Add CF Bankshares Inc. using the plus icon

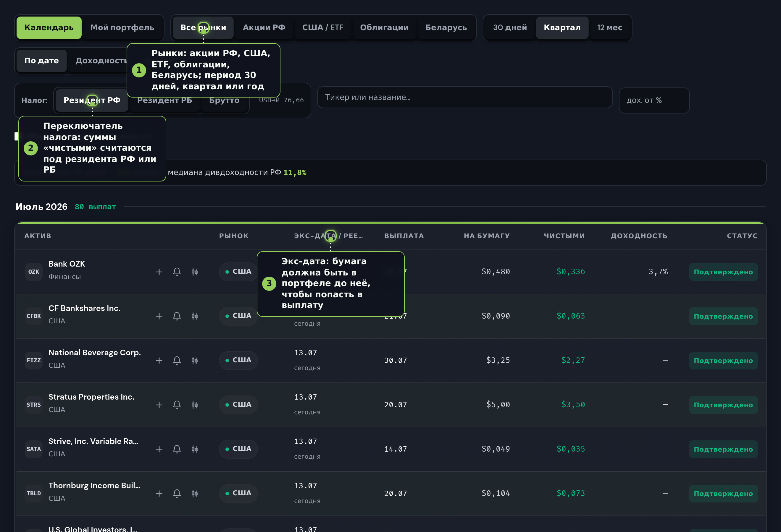159,316
